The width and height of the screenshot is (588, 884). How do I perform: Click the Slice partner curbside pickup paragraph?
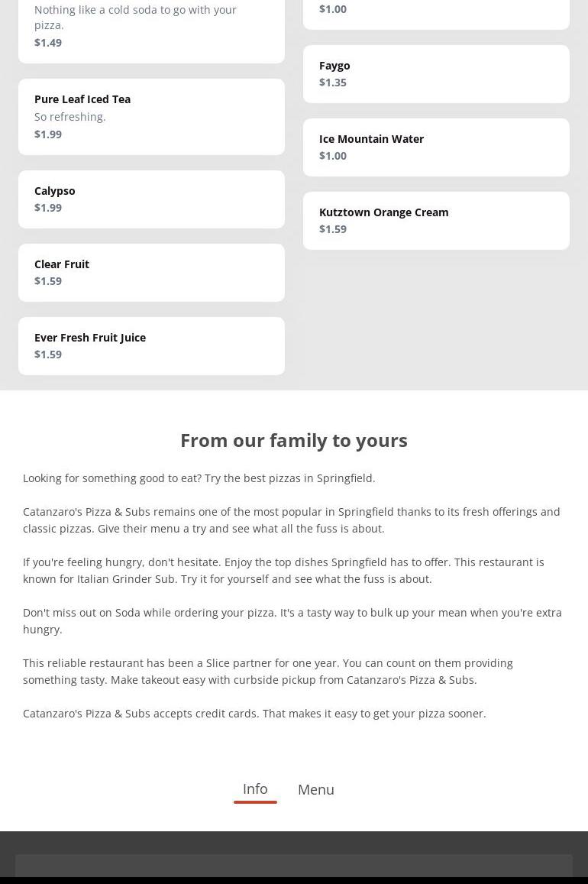coord(267,671)
